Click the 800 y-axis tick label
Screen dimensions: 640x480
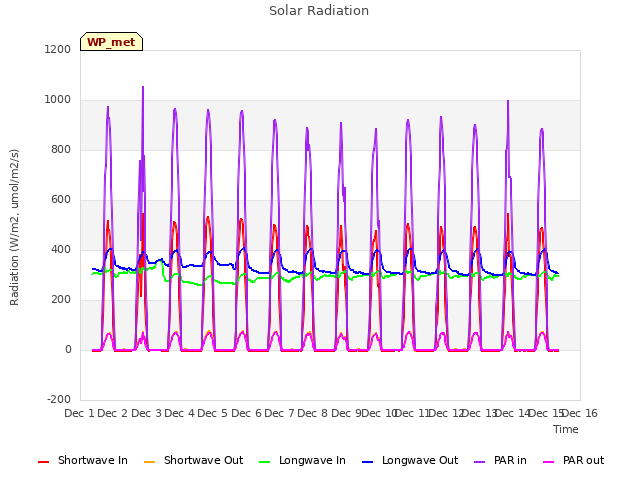pos(61,149)
